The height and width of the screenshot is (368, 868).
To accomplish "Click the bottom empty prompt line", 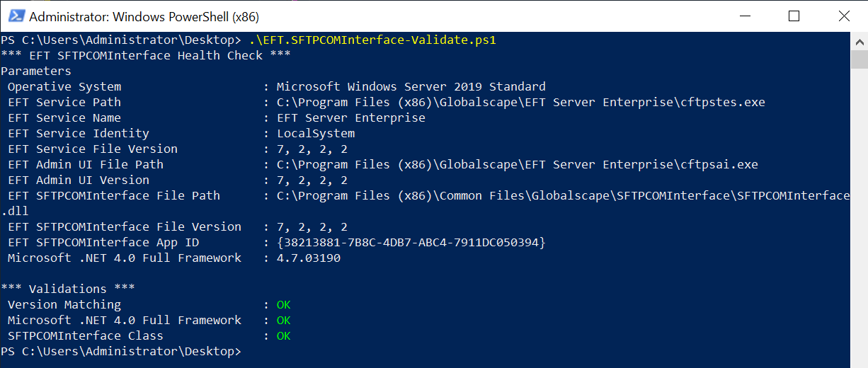I will pos(121,352).
